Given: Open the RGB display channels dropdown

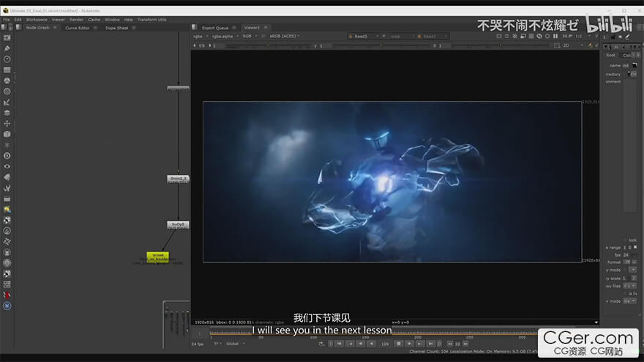Looking at the screenshot, I should 250,36.
